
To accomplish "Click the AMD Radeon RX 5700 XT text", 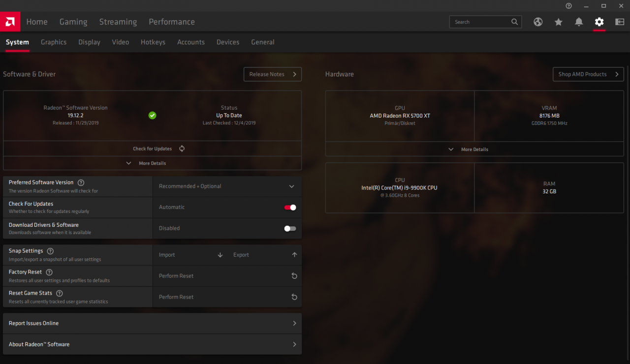I will coord(400,116).
